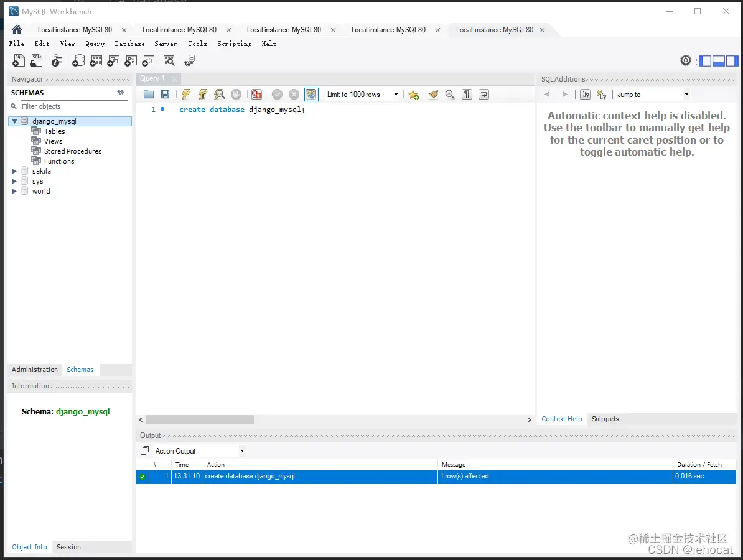Run EXPLAIN on the statement
Image resolution: width=743 pixels, height=560 pixels.
click(x=220, y=95)
